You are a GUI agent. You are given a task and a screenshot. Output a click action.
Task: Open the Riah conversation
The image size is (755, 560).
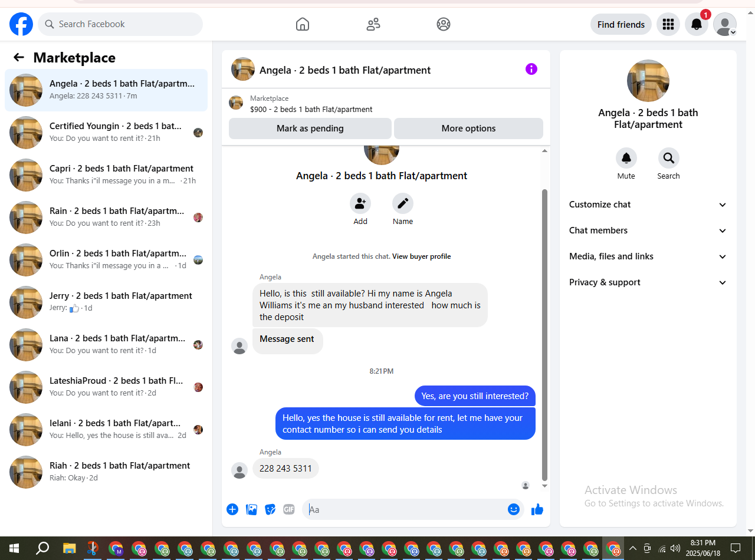point(106,472)
